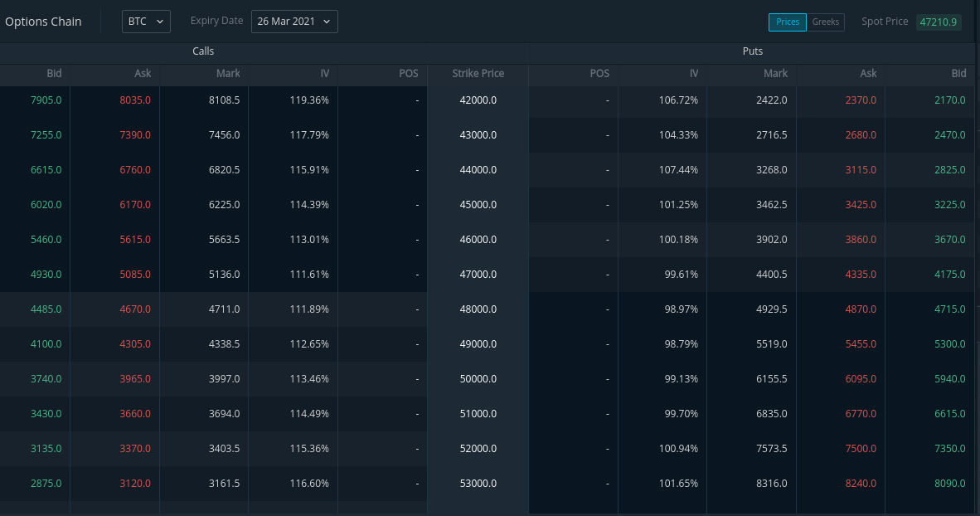This screenshot has height=516, width=980.
Task: Click strike price 42000.0
Action: pyautogui.click(x=478, y=100)
